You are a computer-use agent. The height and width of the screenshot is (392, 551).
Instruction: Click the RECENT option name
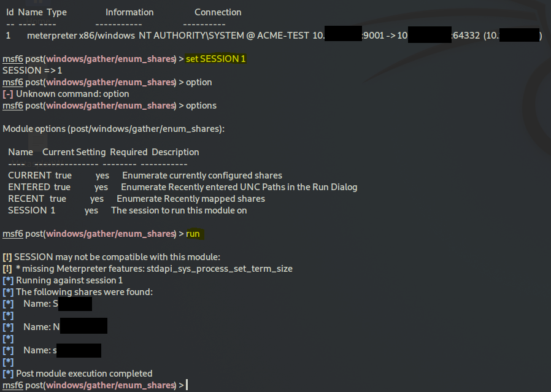26,199
